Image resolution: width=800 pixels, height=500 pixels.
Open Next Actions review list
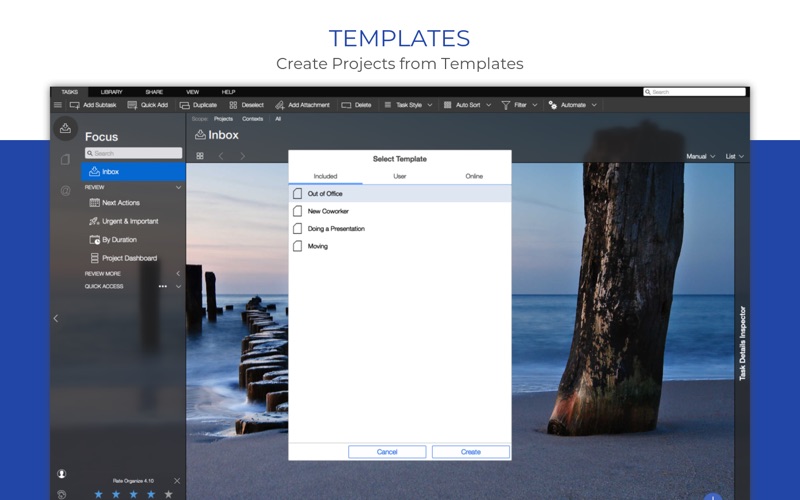coord(115,203)
